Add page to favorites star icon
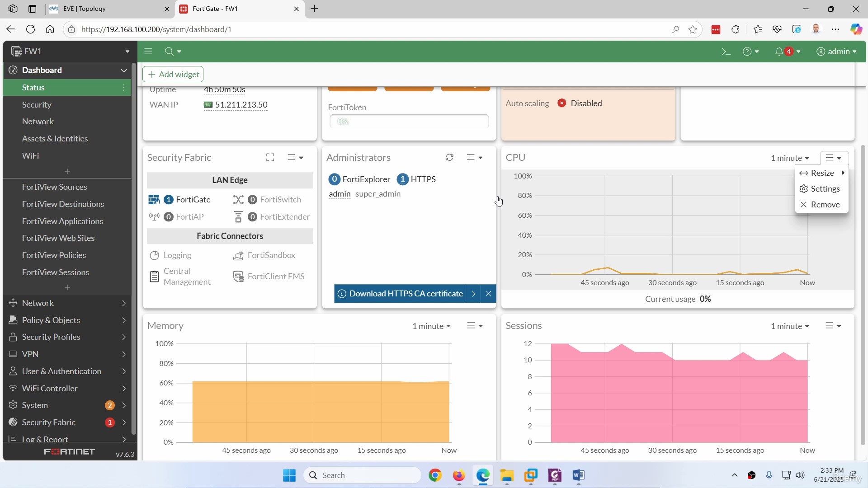The width and height of the screenshot is (868, 488). (693, 29)
